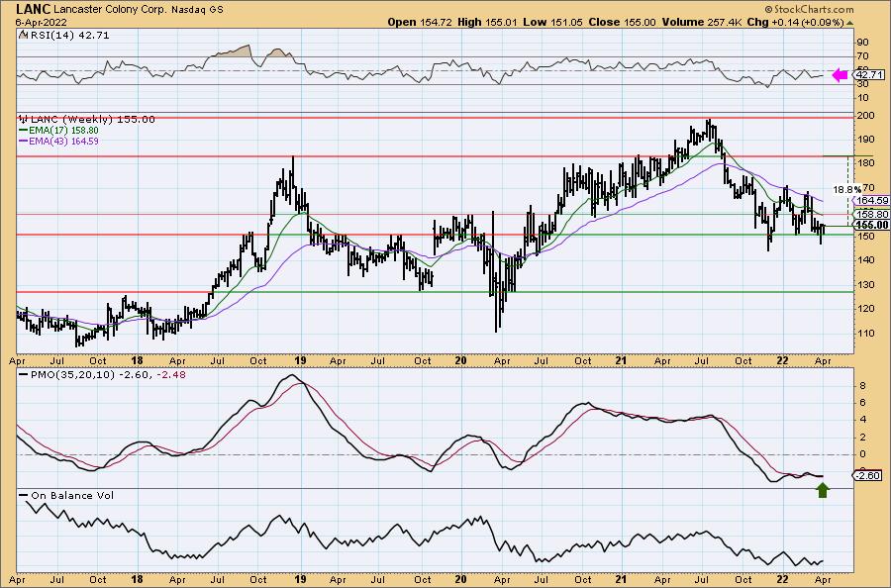891x588 pixels.
Task: Click year 21 label below price panel
Action: [x=621, y=360]
